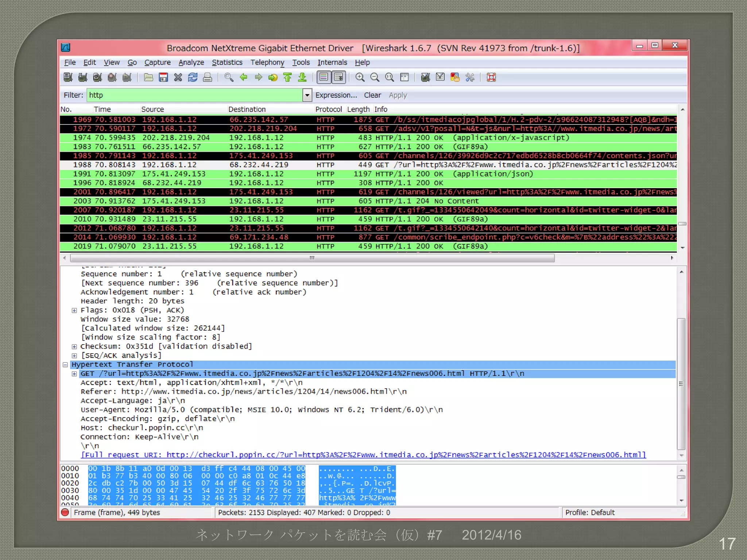Click the Reload capture file icon
The image size is (747, 560).
pyautogui.click(x=193, y=77)
